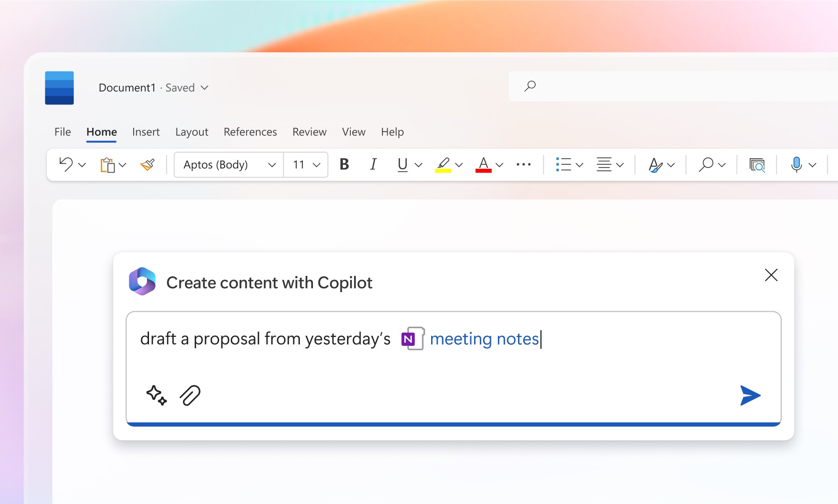The height and width of the screenshot is (504, 838).
Task: Click the Copilot sparkle prompts icon
Action: point(156,395)
